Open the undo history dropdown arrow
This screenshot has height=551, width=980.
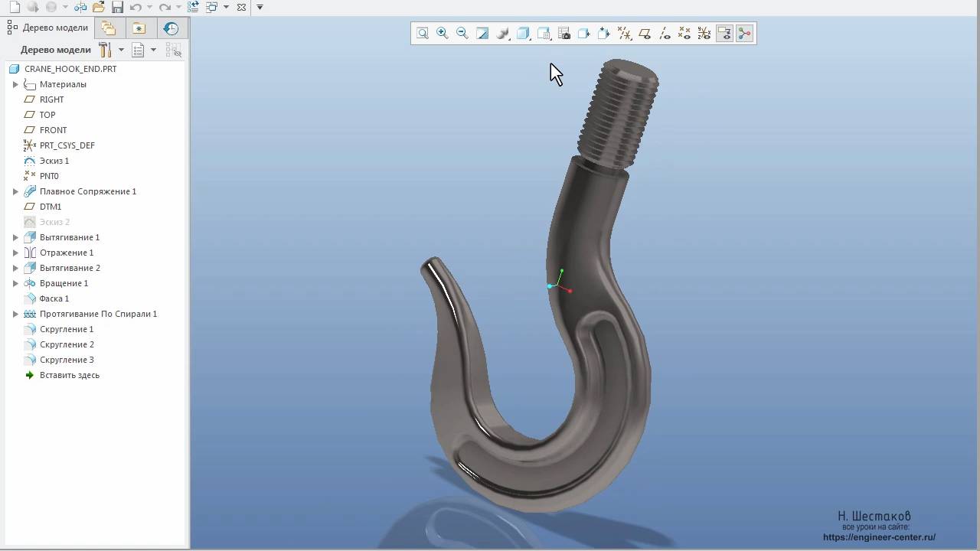149,7
